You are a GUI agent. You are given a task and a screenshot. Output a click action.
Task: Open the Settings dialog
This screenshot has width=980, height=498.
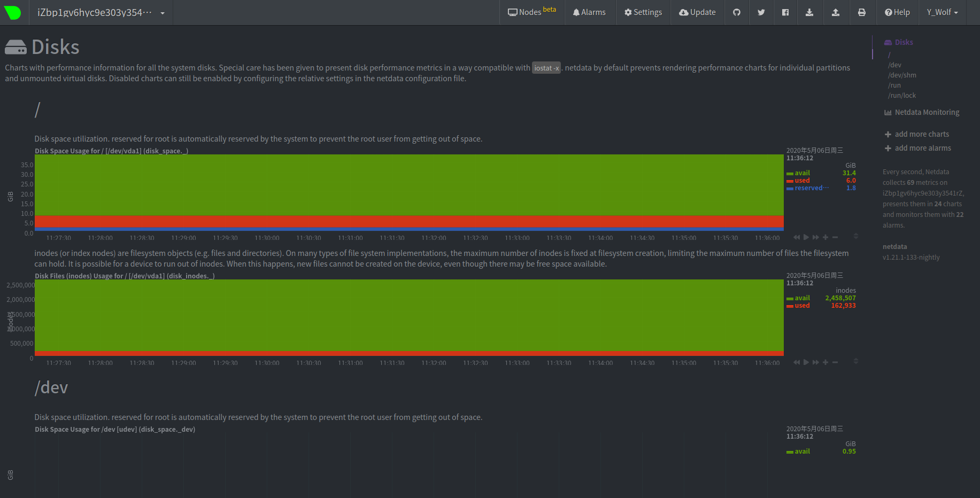[643, 12]
